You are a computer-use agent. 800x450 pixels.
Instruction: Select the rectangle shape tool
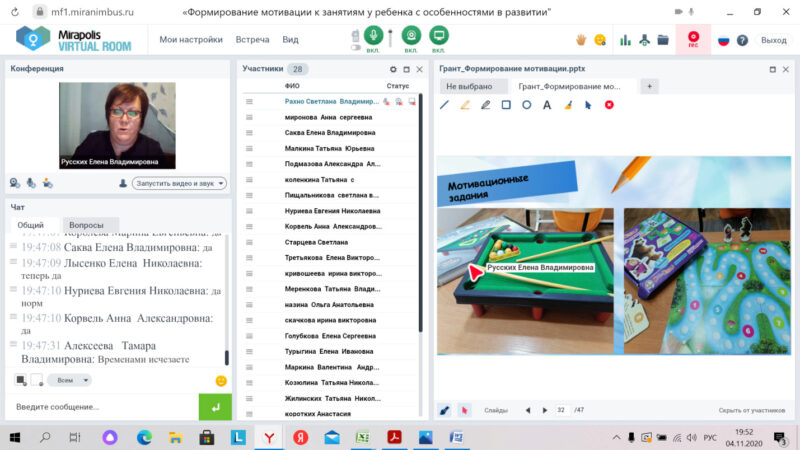[506, 105]
